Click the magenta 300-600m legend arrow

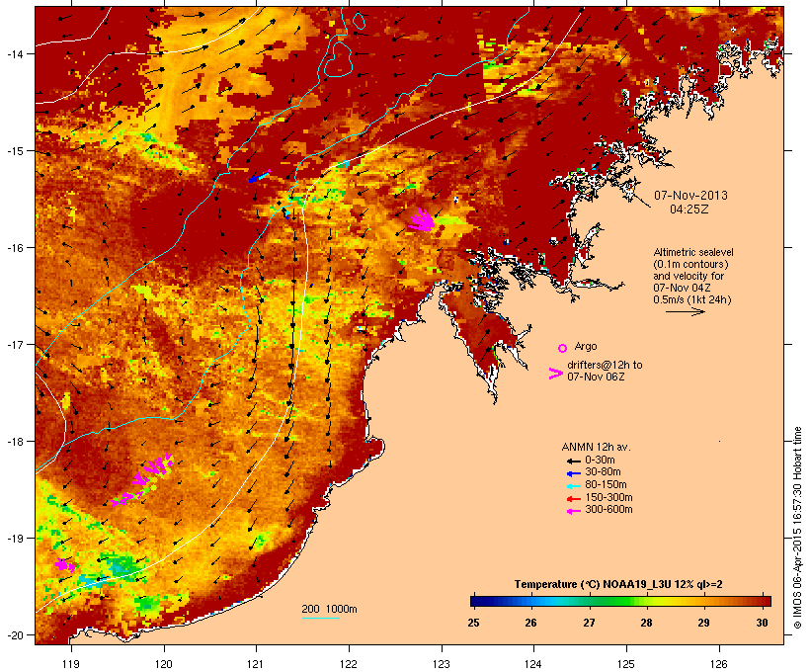pos(573,511)
